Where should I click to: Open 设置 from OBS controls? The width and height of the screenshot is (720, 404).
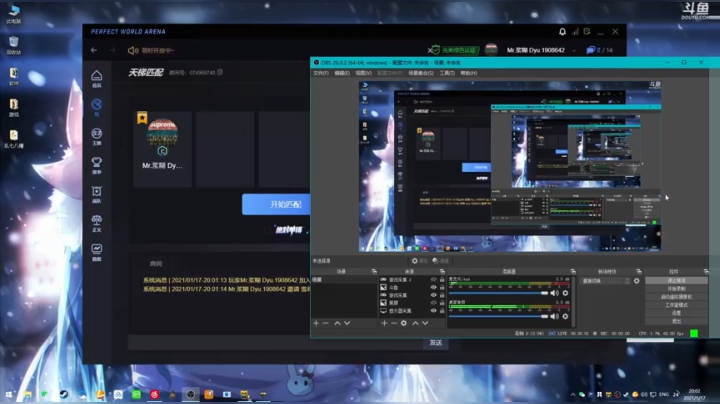(676, 313)
